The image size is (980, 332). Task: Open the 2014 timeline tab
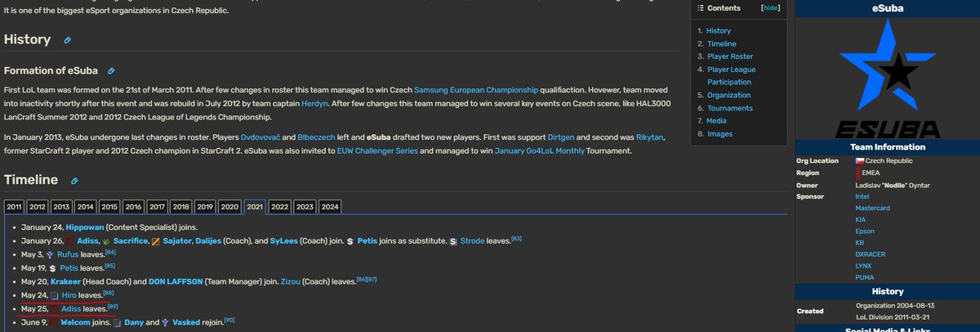(x=86, y=207)
